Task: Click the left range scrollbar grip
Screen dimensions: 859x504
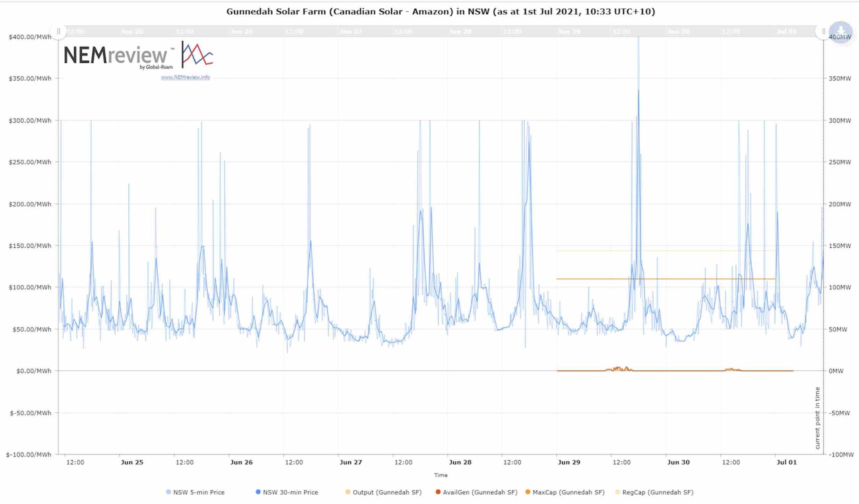Action: tap(59, 31)
